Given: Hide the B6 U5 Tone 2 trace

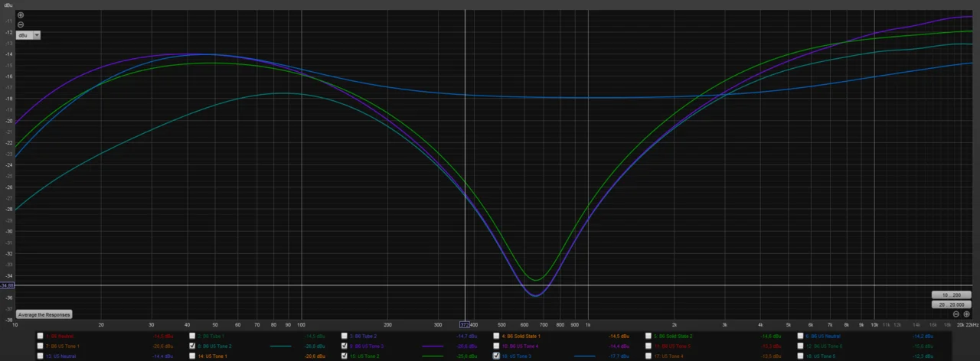Looking at the screenshot, I should [x=192, y=346].
